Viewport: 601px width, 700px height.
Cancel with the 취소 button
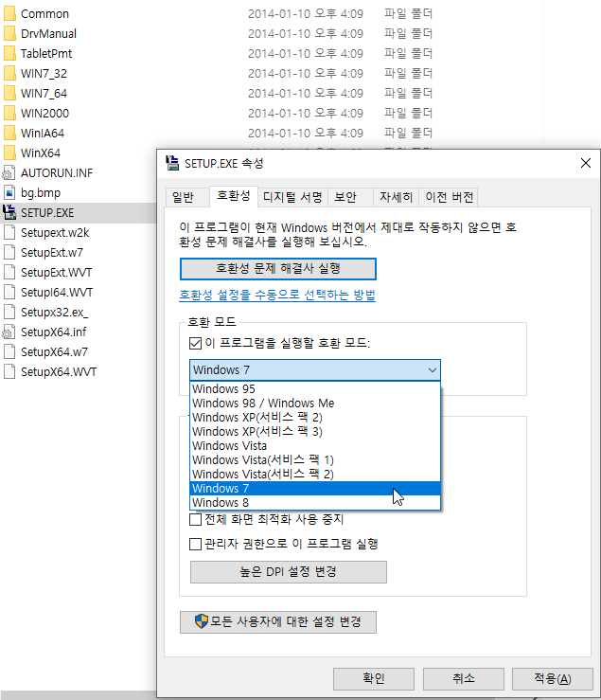click(464, 679)
